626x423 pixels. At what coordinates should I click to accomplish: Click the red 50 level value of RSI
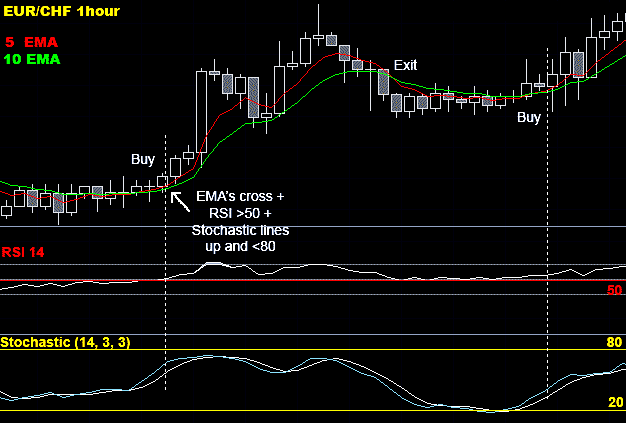(x=614, y=290)
